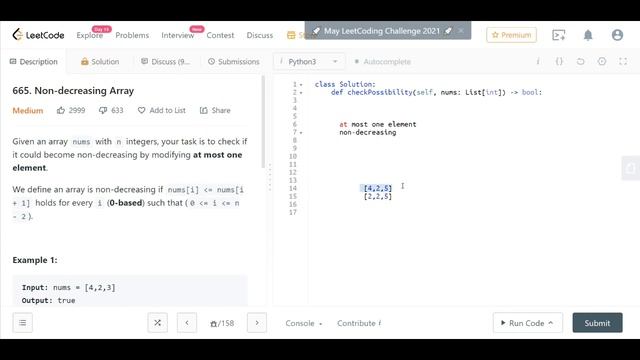The height and width of the screenshot is (360, 640).
Task: Go to the Problems page
Action: pyautogui.click(x=132, y=35)
